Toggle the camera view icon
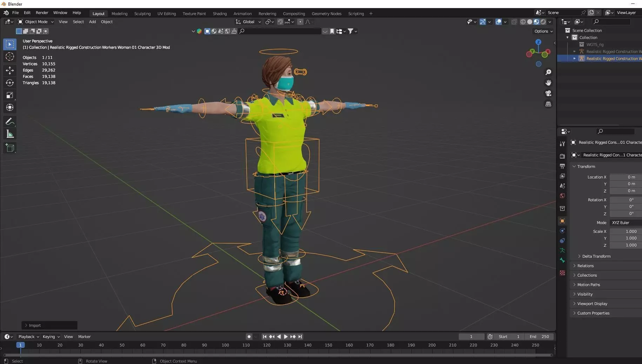Image resolution: width=642 pixels, height=364 pixels. 548,93
